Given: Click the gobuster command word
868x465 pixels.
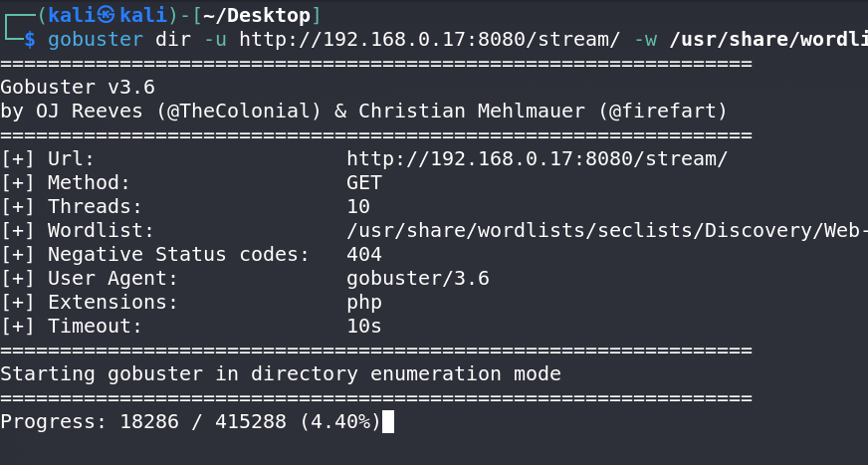Looking at the screenshot, I should click(96, 40).
